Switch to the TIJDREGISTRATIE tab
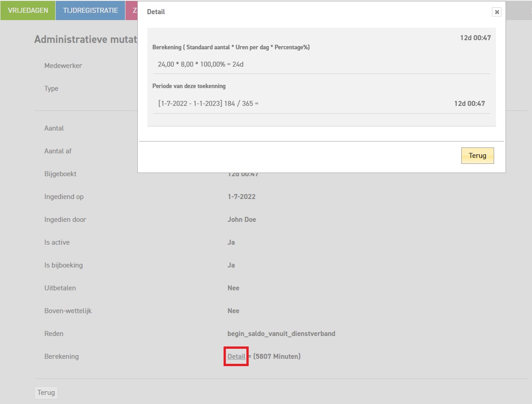Image resolution: width=532 pixels, height=404 pixels. pyautogui.click(x=90, y=10)
